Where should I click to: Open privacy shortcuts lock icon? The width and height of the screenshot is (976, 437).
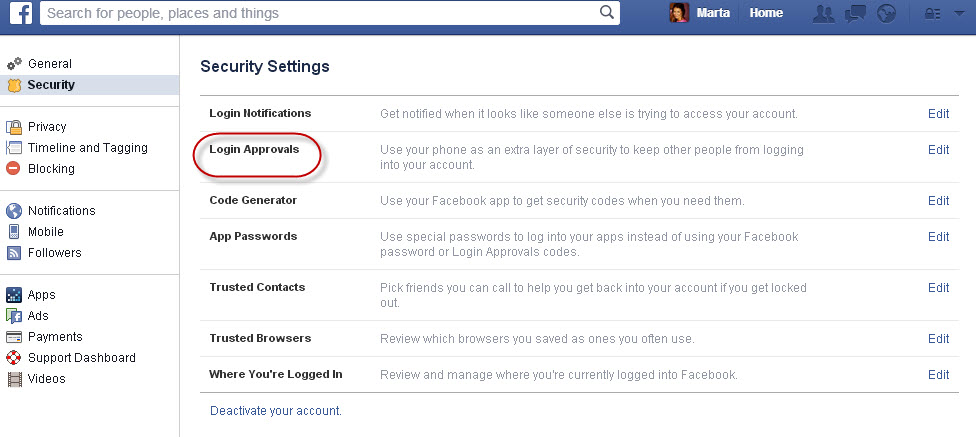[932, 14]
